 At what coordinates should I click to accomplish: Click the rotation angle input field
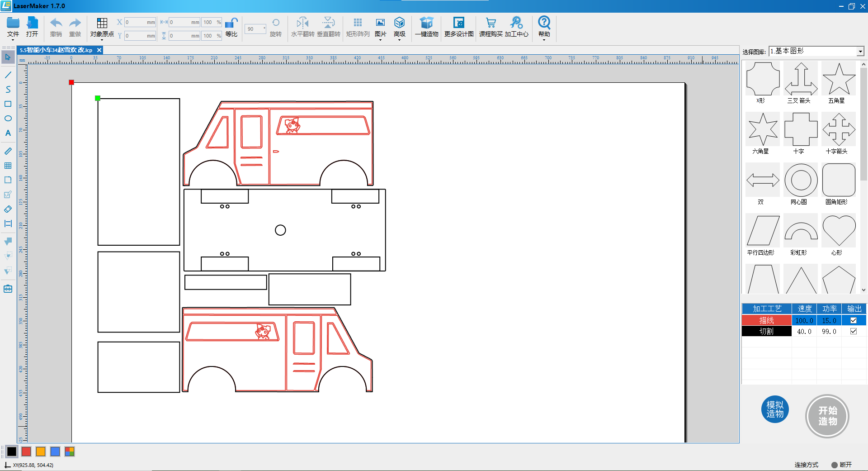[x=255, y=29]
